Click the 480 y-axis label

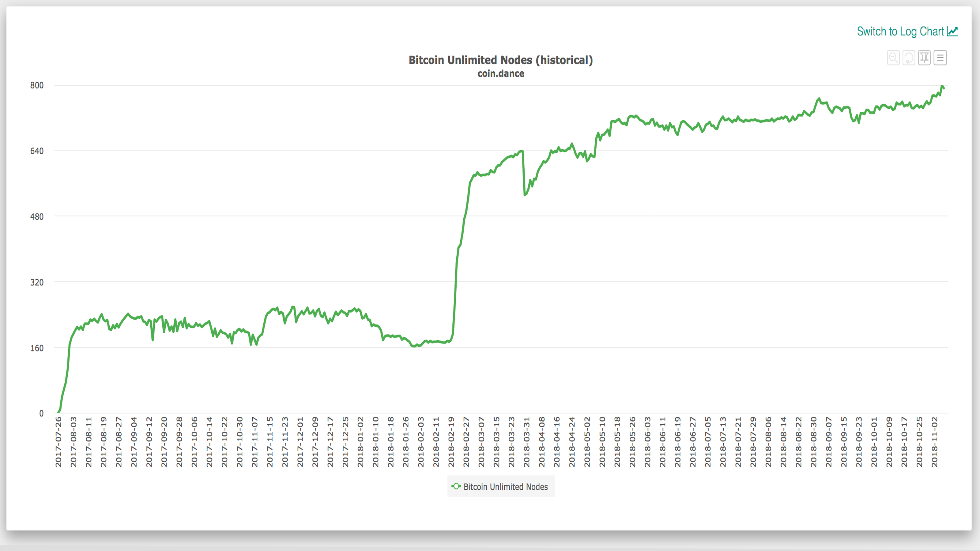coord(37,217)
